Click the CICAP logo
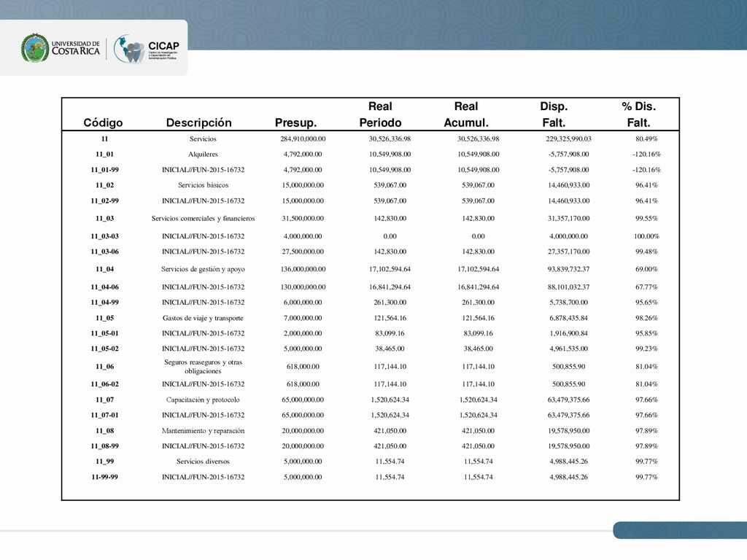Screen dimensions: 747x560 (146, 49)
